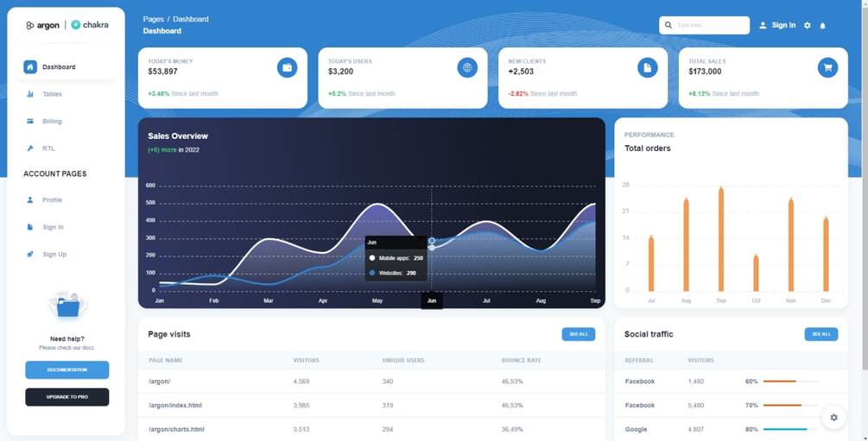Click the chakra logo in sidebar

click(x=90, y=25)
